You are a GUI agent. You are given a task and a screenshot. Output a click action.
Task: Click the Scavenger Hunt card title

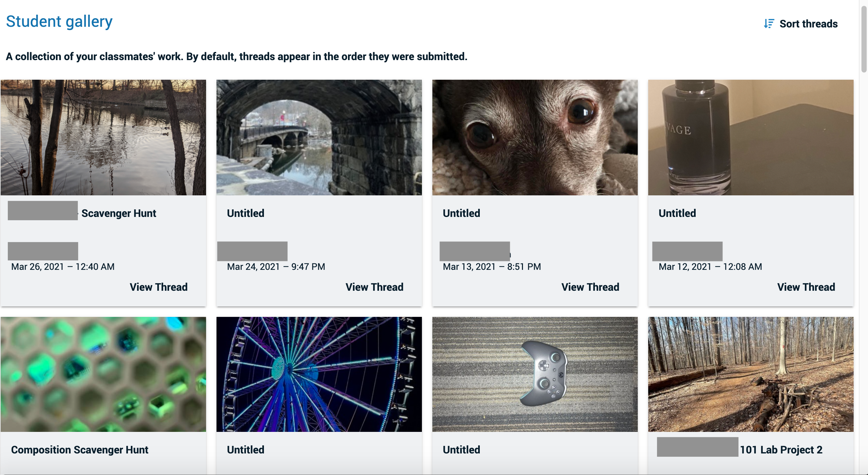pyautogui.click(x=119, y=213)
